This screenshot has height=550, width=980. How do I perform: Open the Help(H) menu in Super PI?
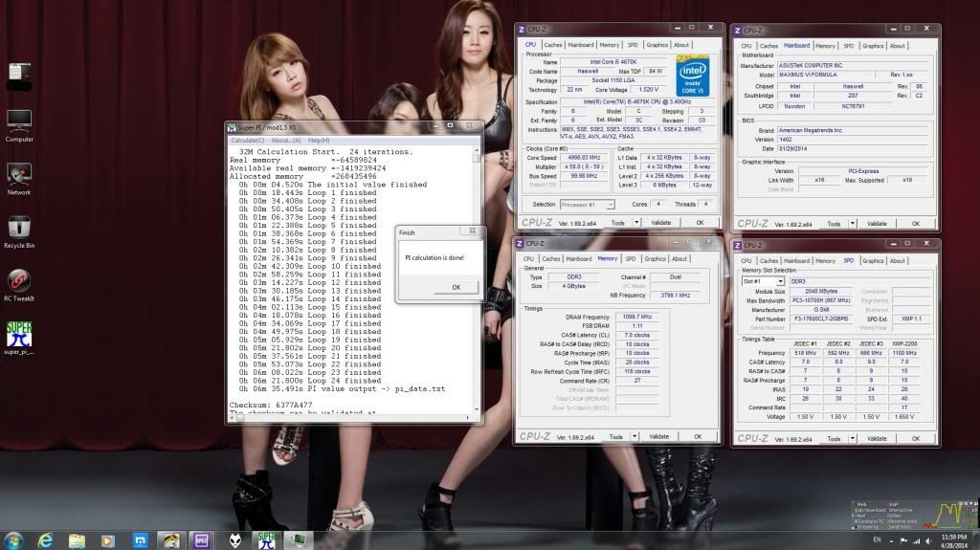[x=319, y=141]
